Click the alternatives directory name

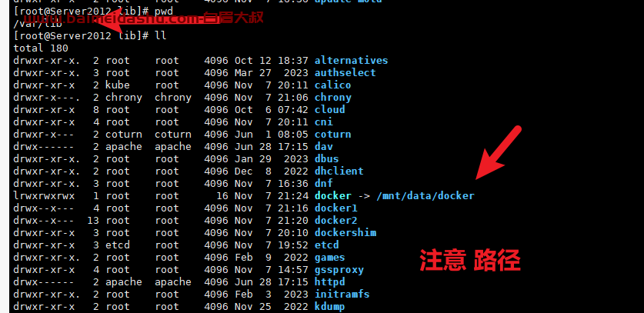click(x=351, y=61)
